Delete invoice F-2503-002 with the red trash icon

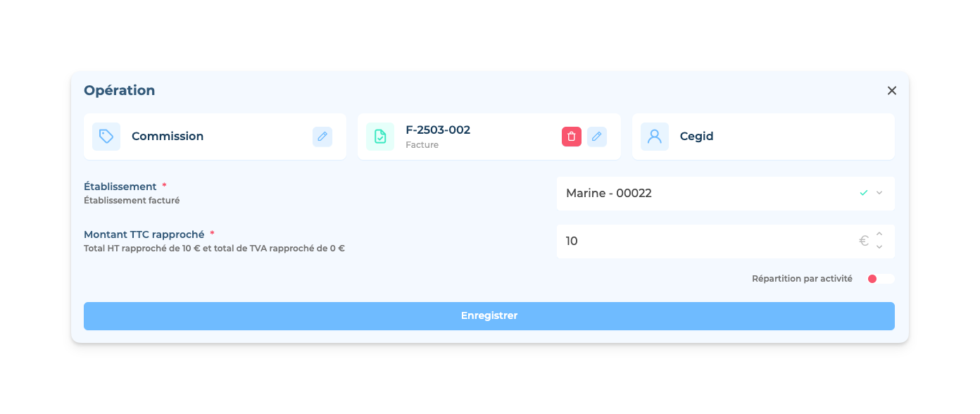coord(572,137)
